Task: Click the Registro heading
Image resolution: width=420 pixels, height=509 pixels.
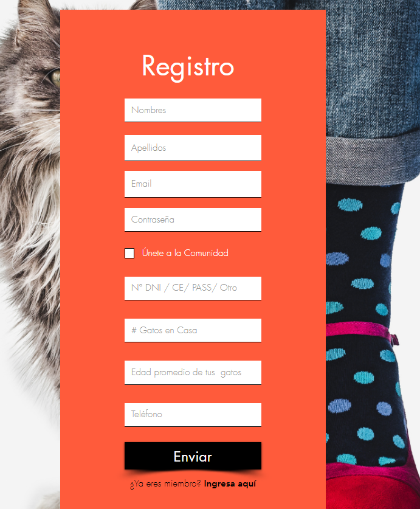Action: 188,67
